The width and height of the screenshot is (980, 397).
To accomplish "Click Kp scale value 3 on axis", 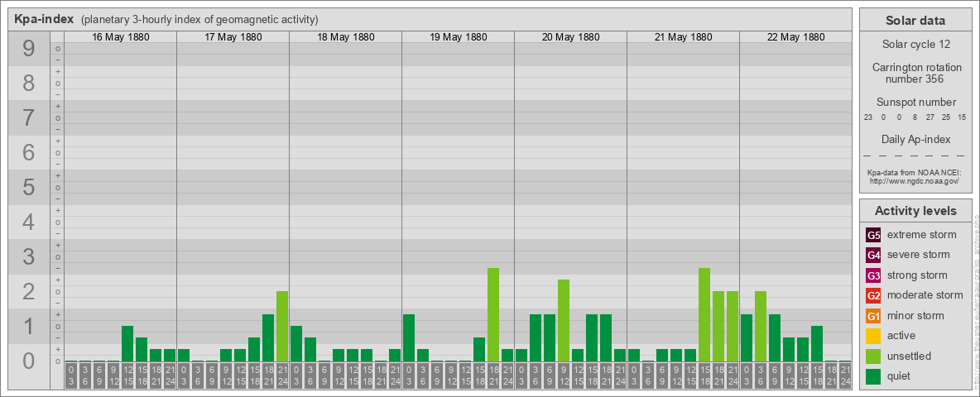I will [x=29, y=256].
